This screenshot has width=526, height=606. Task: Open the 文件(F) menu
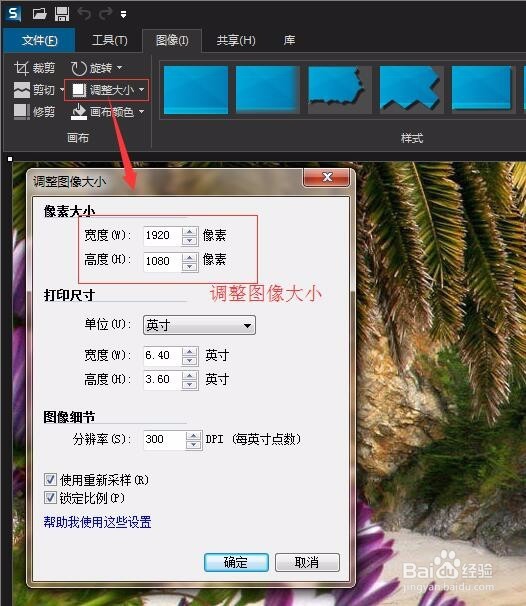[x=39, y=40]
